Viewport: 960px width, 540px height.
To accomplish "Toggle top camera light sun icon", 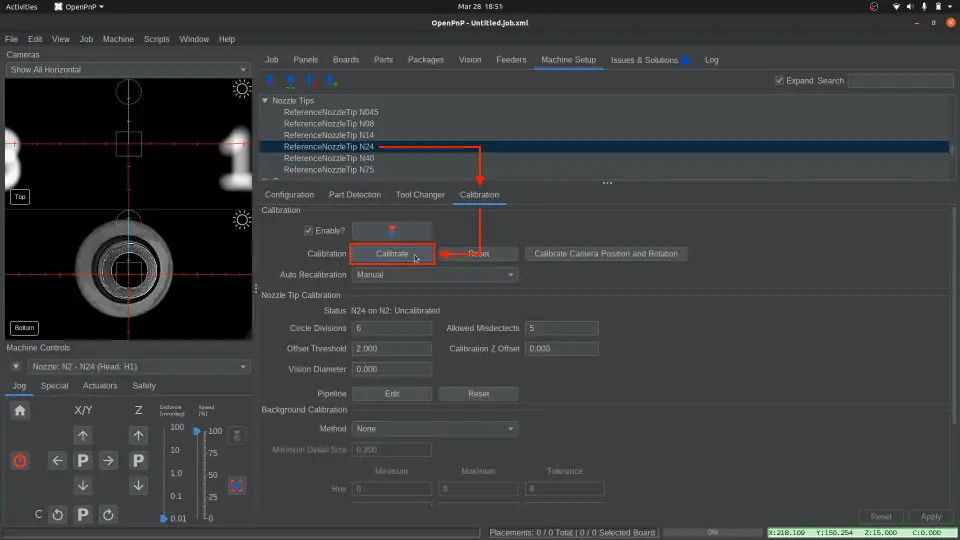I will pos(241,89).
